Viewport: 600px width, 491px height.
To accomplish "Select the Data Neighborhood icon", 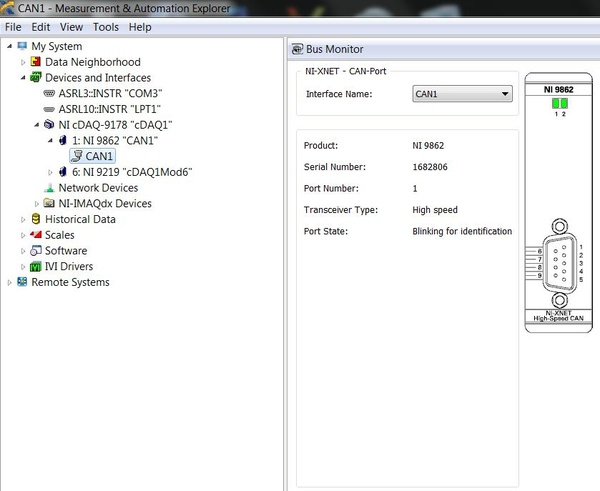I will click(x=36, y=62).
